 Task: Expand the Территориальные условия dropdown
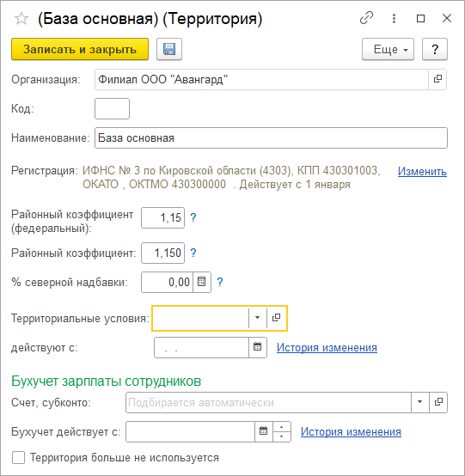258,318
